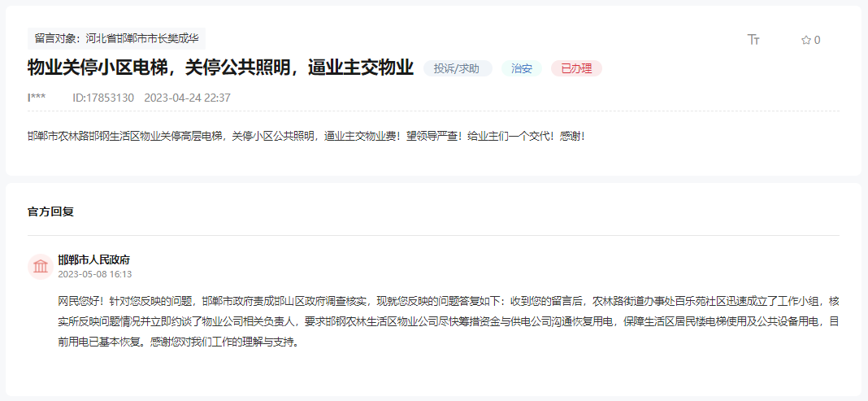Screen dimensions: 868x401
Task: Click the government building avatar icon
Action: pos(41,267)
